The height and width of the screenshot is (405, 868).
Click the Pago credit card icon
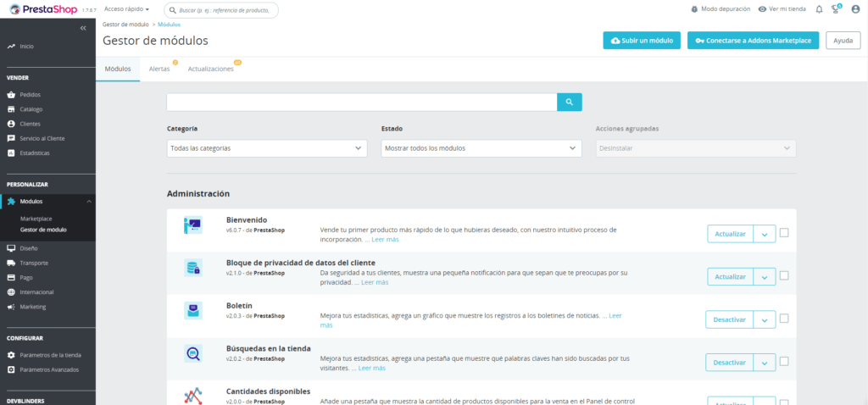[11, 278]
